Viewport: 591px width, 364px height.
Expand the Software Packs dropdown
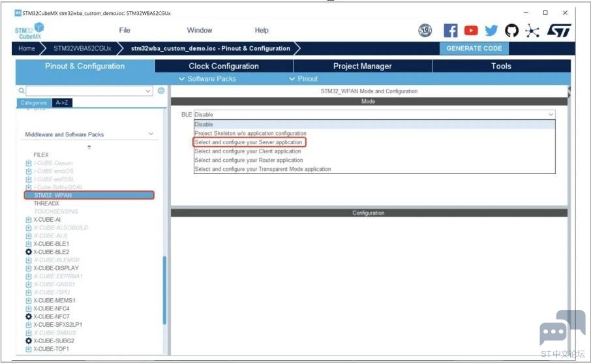pyautogui.click(x=207, y=79)
